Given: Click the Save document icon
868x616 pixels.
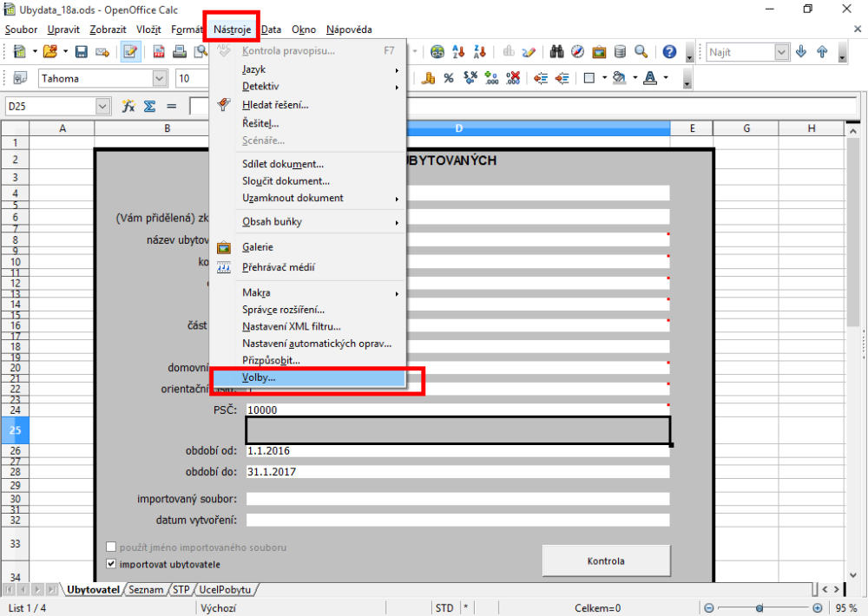Looking at the screenshot, I should pos(82,52).
